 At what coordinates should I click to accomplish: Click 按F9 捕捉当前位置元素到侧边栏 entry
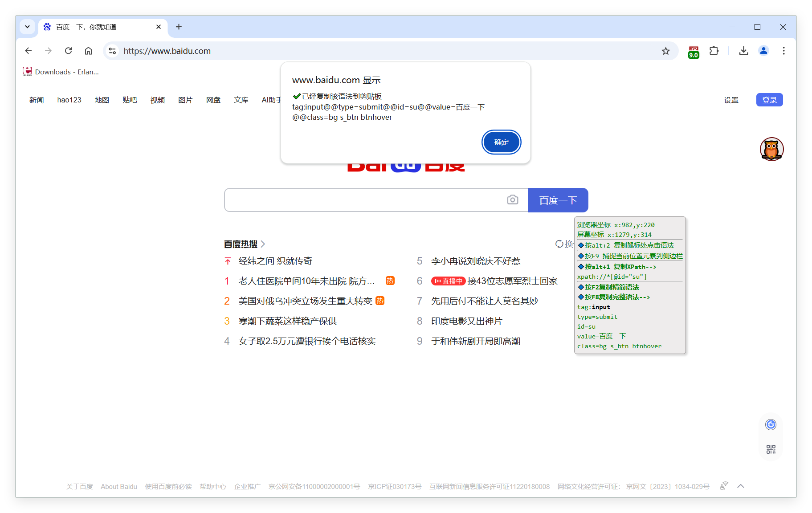tap(630, 256)
